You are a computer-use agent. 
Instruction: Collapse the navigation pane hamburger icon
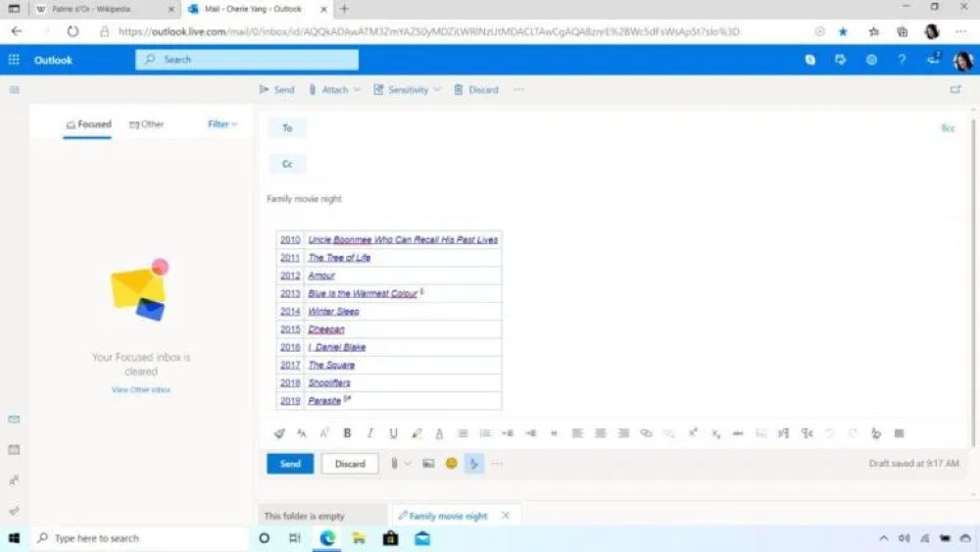(x=14, y=90)
